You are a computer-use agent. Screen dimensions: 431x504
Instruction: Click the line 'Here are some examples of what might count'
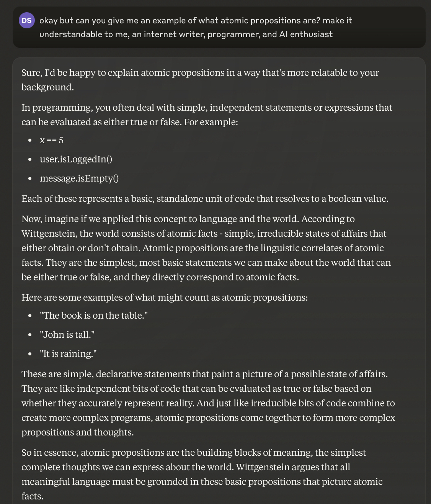(x=165, y=298)
